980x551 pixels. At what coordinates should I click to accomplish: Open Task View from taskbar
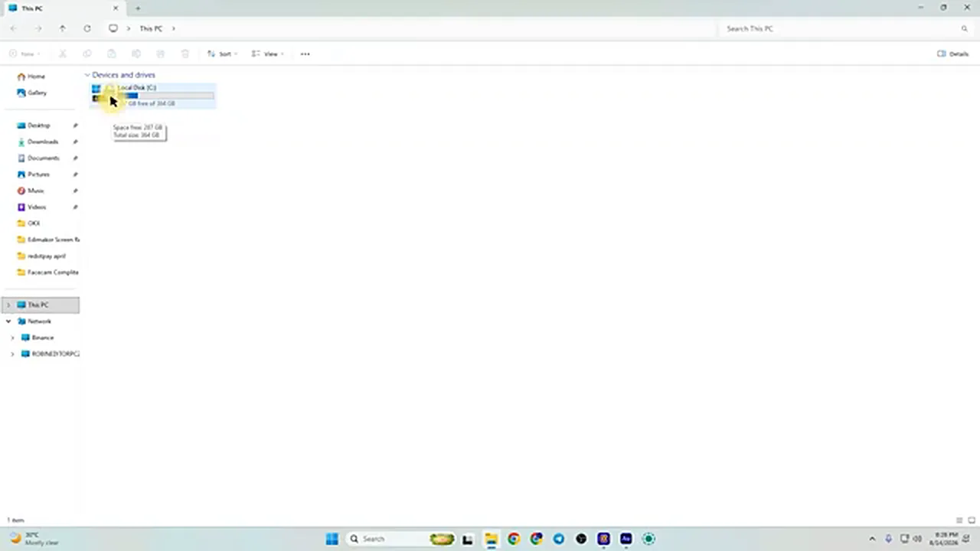(x=468, y=539)
